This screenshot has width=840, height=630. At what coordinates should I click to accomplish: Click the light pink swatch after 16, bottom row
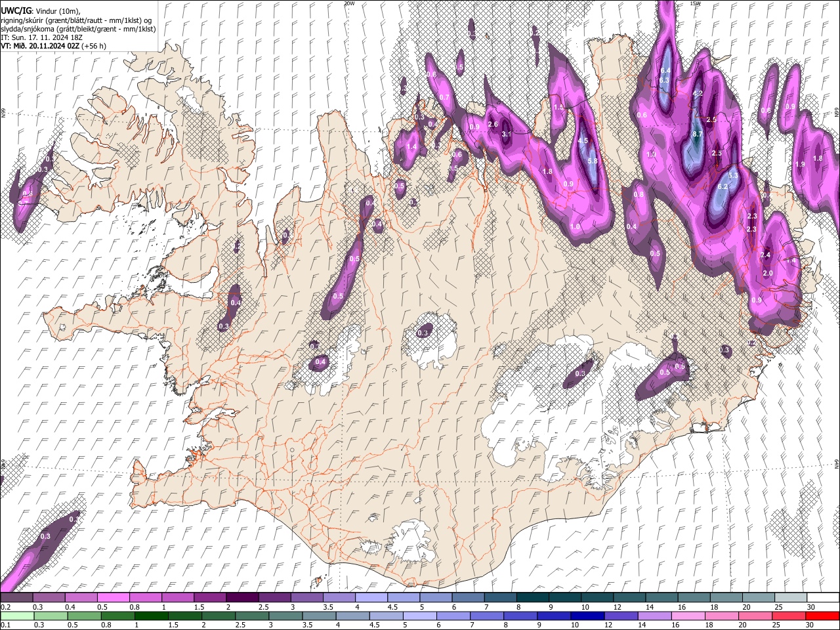coord(688,616)
